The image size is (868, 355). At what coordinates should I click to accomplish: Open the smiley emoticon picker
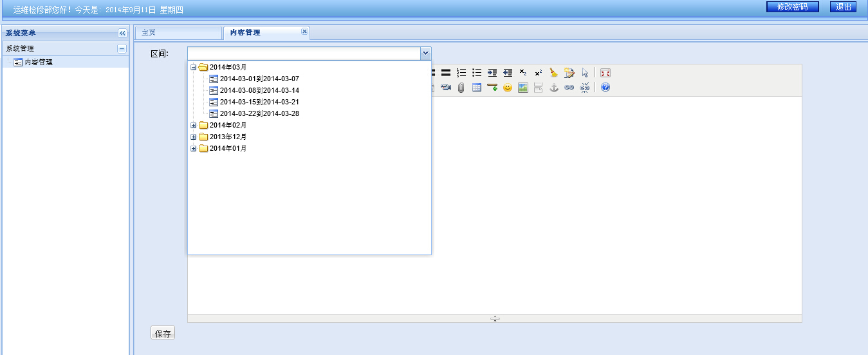[508, 88]
